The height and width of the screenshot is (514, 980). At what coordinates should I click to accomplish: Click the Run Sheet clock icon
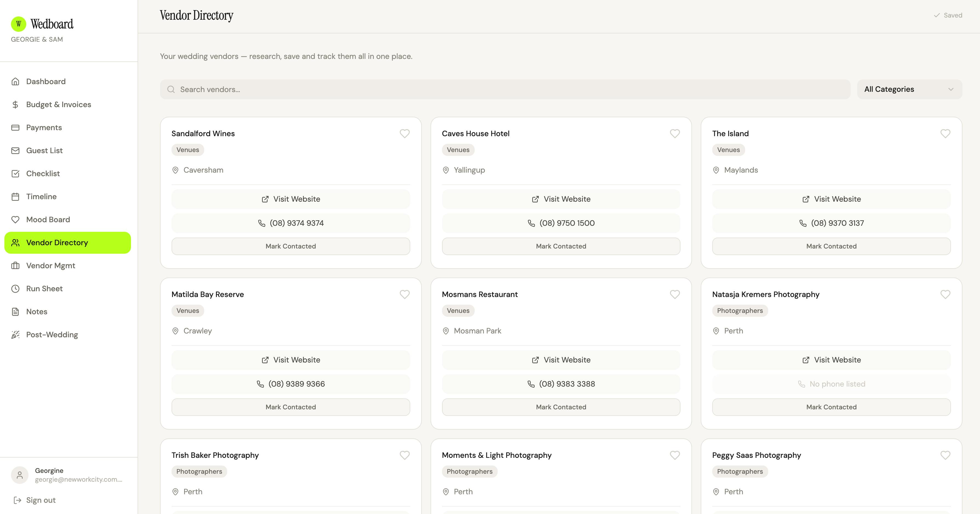point(15,289)
